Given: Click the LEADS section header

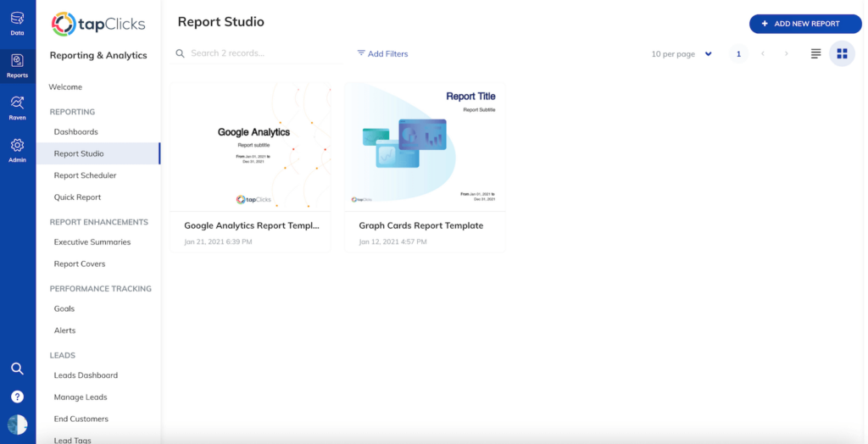Looking at the screenshot, I should (63, 355).
